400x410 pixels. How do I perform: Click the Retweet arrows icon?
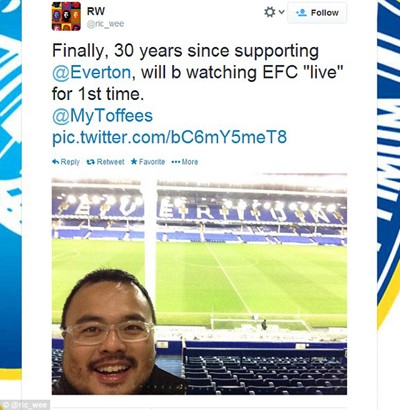click(91, 162)
